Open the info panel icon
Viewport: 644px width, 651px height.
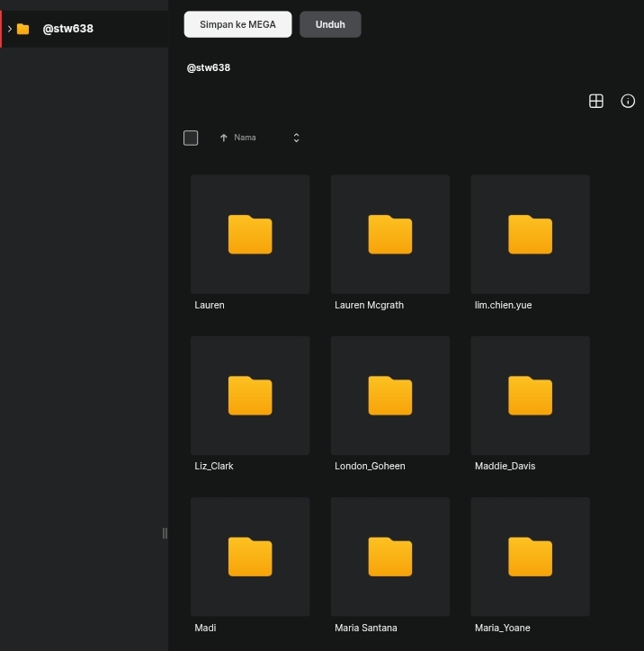(x=628, y=101)
